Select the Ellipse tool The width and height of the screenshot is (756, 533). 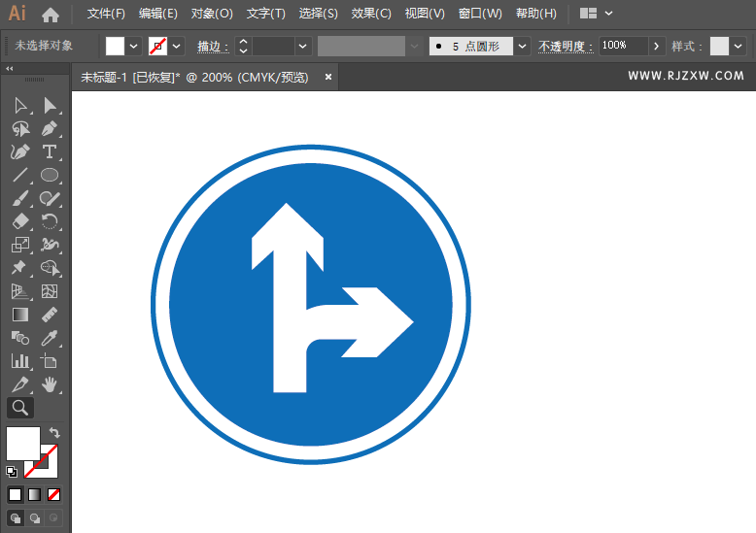click(x=50, y=175)
